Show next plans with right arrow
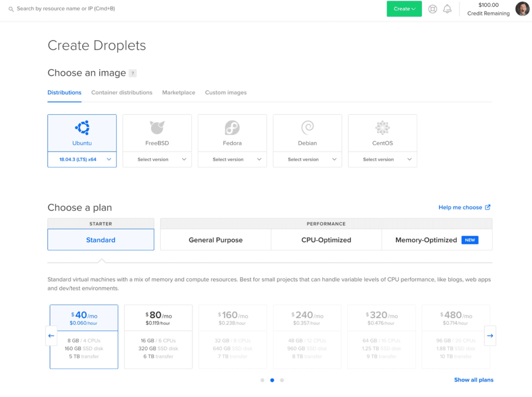This screenshot has height=397, width=532. point(490,336)
